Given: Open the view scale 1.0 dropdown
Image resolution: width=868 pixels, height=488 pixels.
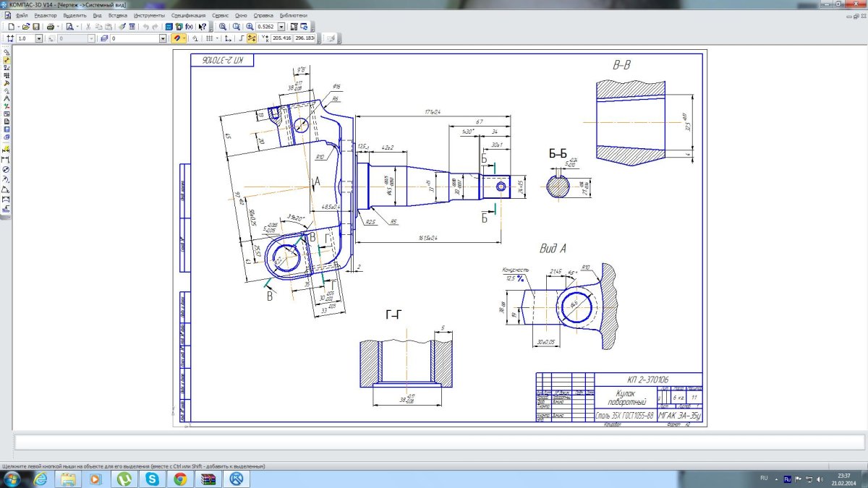Looking at the screenshot, I should tap(38, 38).
